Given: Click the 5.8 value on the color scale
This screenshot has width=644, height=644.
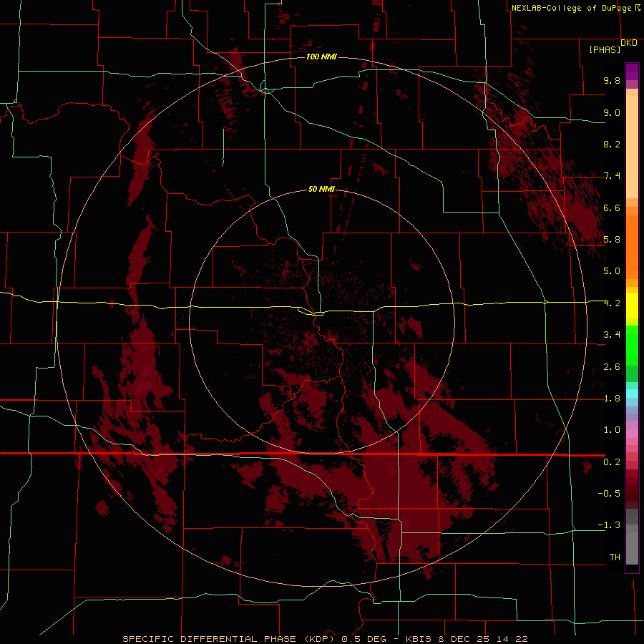Looking at the screenshot, I should point(612,240).
